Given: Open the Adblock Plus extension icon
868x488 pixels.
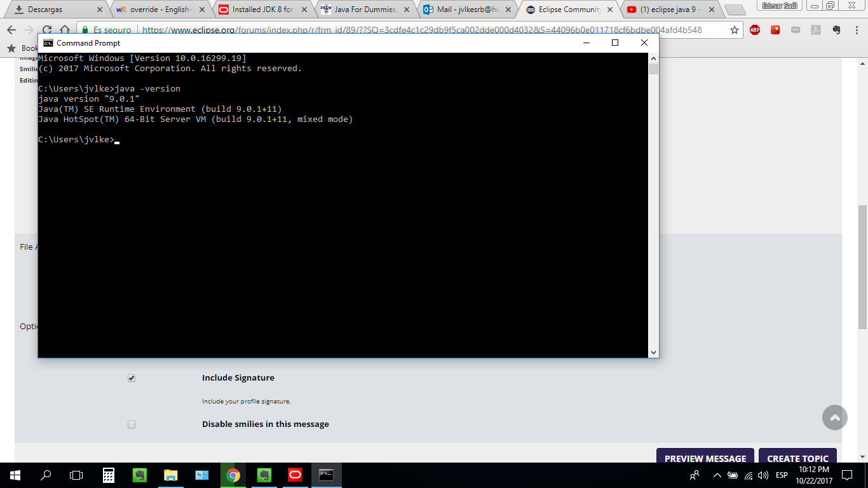Looking at the screenshot, I should click(x=755, y=30).
